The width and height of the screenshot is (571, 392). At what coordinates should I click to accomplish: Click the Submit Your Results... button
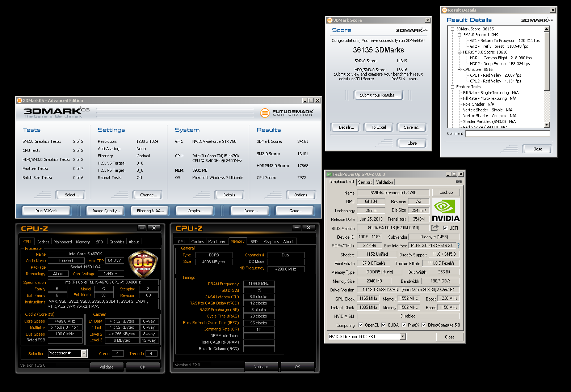(378, 95)
